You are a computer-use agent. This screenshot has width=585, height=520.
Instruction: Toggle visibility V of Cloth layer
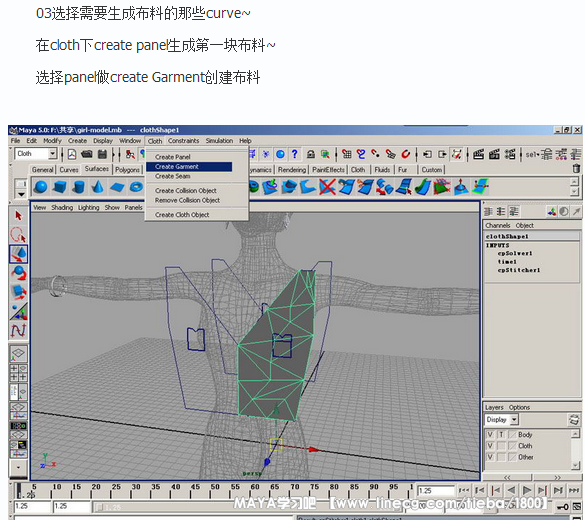tap(490, 446)
